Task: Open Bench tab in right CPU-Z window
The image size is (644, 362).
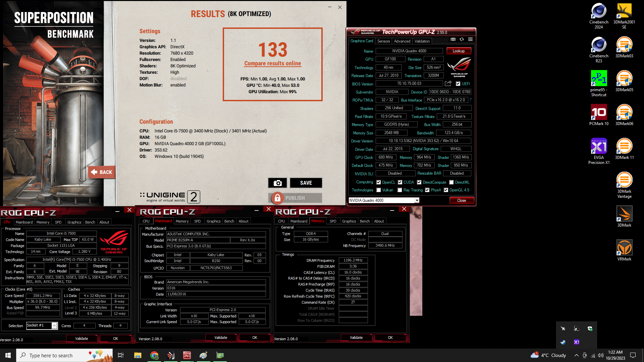Action: click(x=365, y=221)
